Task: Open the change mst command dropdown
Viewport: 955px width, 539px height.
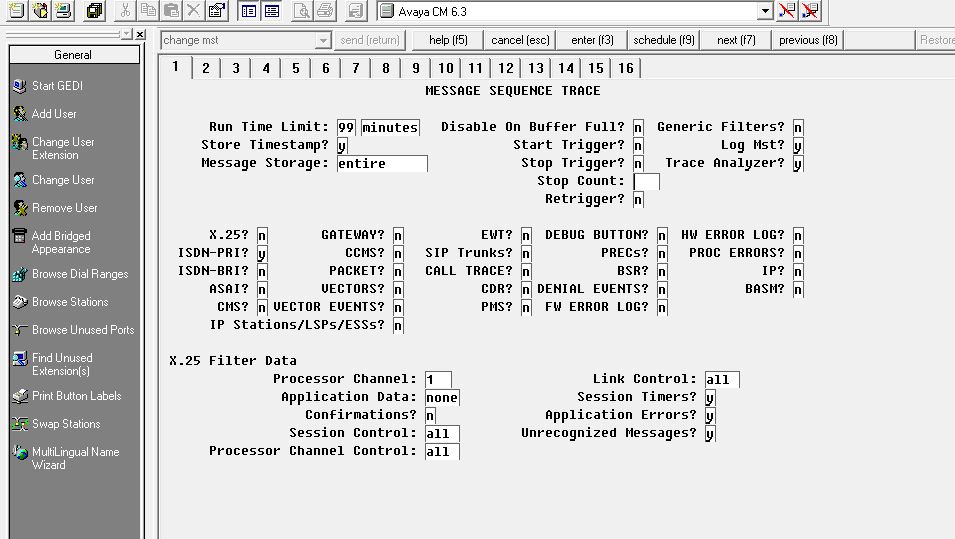Action: pyautogui.click(x=323, y=40)
